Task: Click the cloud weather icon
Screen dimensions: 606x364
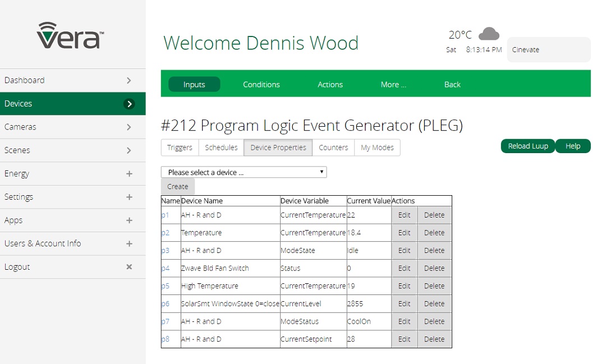Action: pos(489,34)
